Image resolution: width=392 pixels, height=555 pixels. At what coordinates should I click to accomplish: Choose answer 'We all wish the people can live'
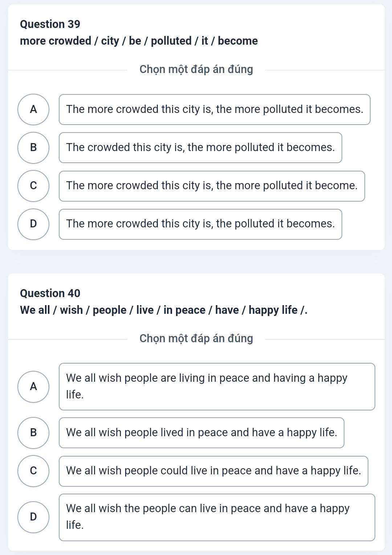point(217,517)
